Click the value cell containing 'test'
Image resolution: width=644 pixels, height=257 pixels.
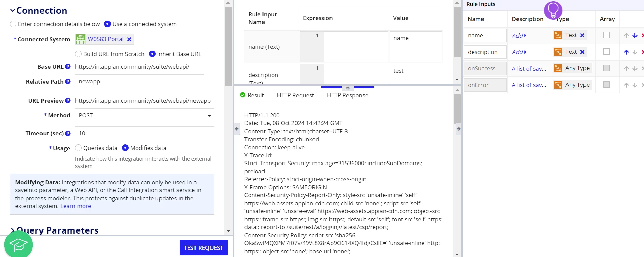[x=416, y=74]
